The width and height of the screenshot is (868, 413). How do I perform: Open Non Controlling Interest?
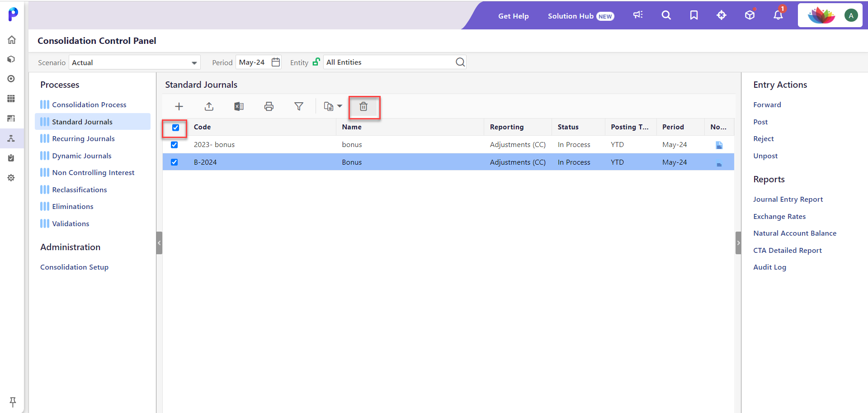click(93, 172)
